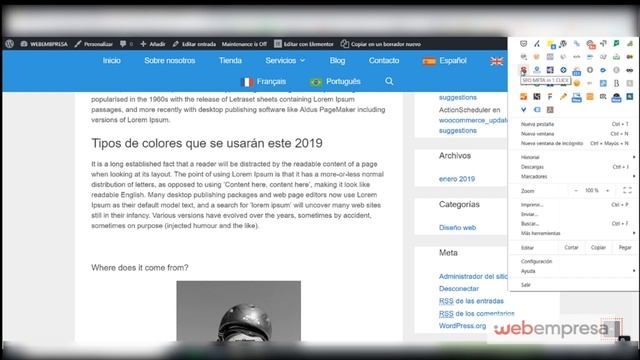Viewport: 640px width, 360px height.
Task: Open the Diseño web category link
Action: tap(458, 227)
